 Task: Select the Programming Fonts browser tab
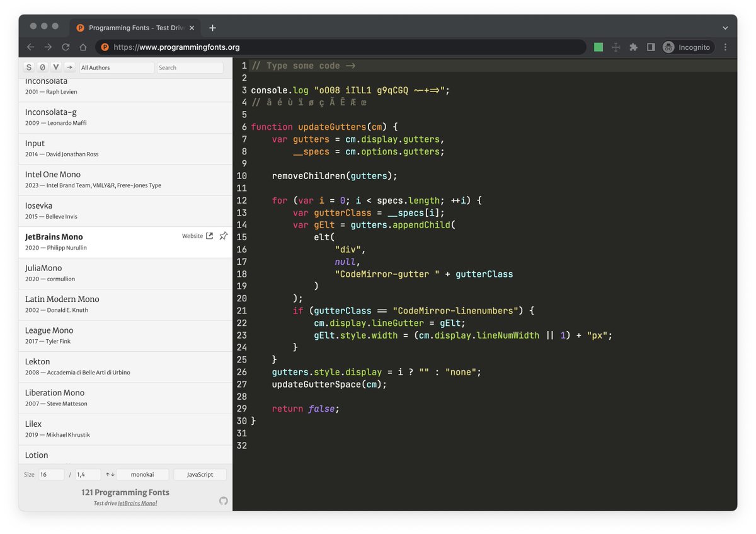pyautogui.click(x=135, y=28)
